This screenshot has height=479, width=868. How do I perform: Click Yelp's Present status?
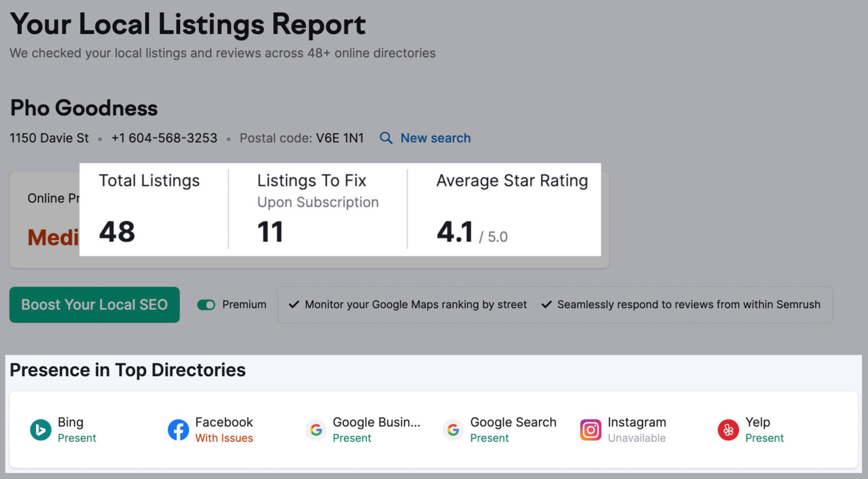pyautogui.click(x=764, y=438)
